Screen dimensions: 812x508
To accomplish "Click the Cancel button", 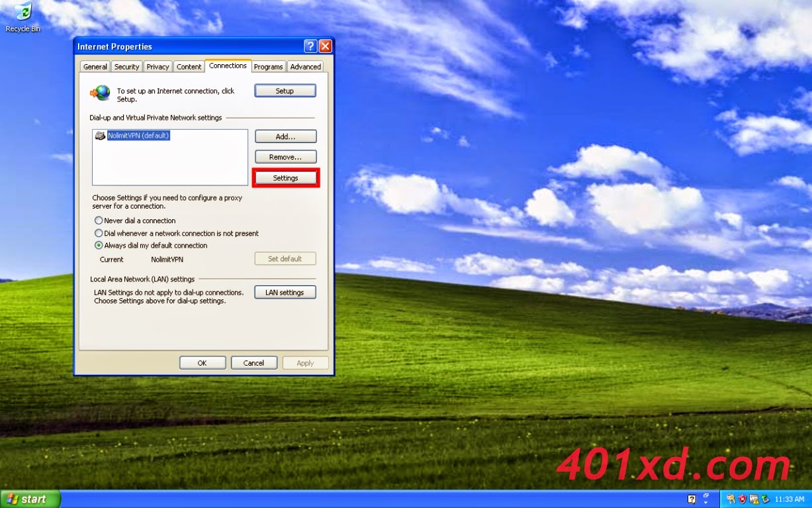I will [254, 363].
